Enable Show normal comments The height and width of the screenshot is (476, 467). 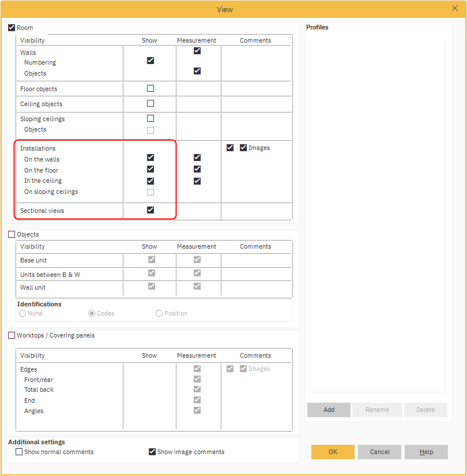pos(19,452)
